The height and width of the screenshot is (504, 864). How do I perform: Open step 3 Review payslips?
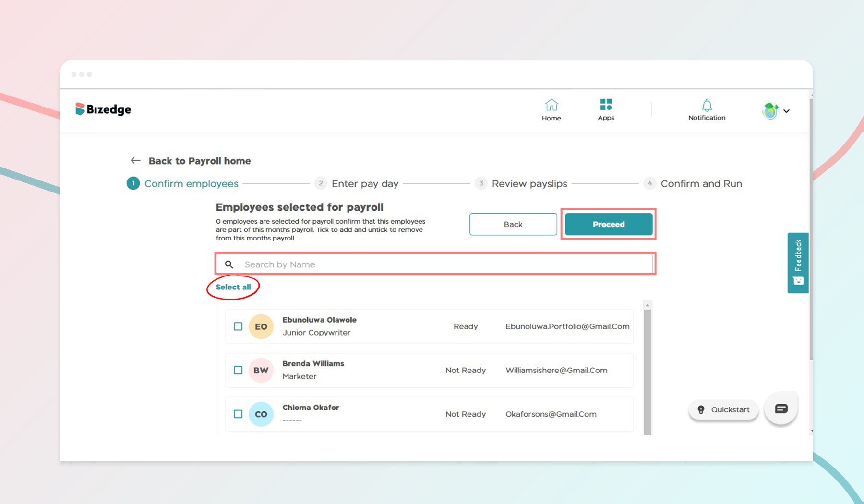pyautogui.click(x=529, y=183)
